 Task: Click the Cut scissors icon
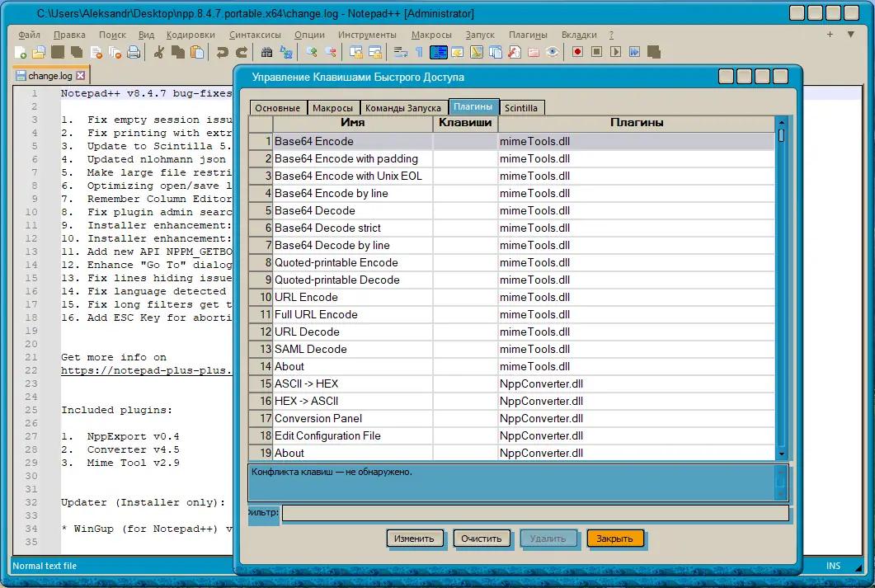[x=159, y=52]
